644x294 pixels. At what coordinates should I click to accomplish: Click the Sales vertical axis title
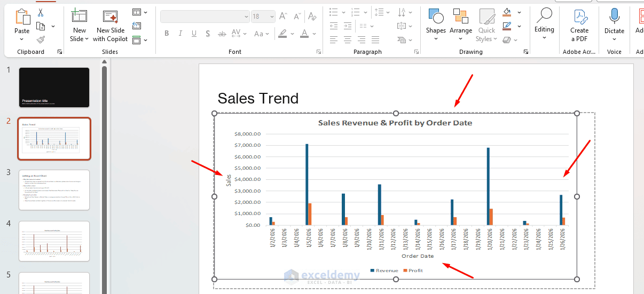229,180
